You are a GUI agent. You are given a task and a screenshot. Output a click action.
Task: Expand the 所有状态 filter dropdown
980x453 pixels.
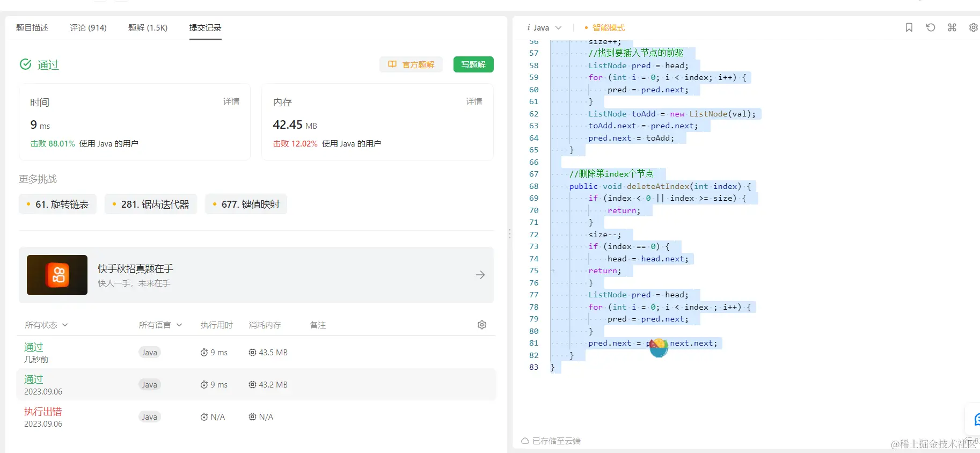pos(47,325)
